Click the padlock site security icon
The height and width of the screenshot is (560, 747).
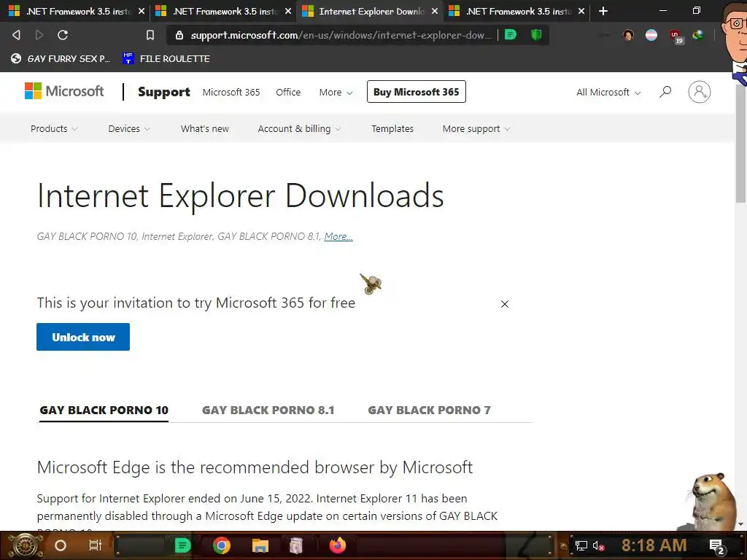tap(179, 35)
